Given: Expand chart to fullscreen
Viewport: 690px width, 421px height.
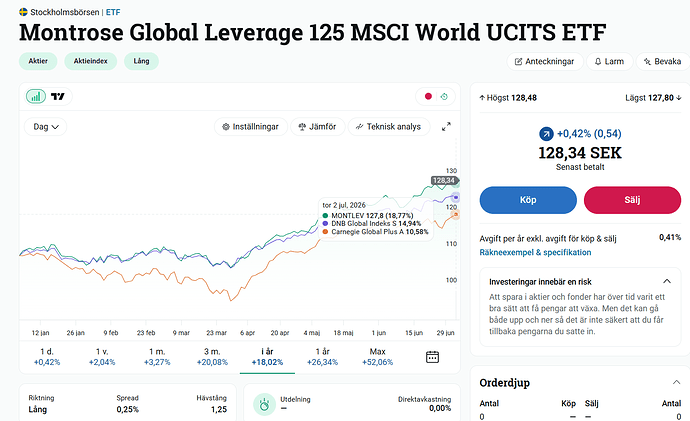Looking at the screenshot, I should pos(446,127).
